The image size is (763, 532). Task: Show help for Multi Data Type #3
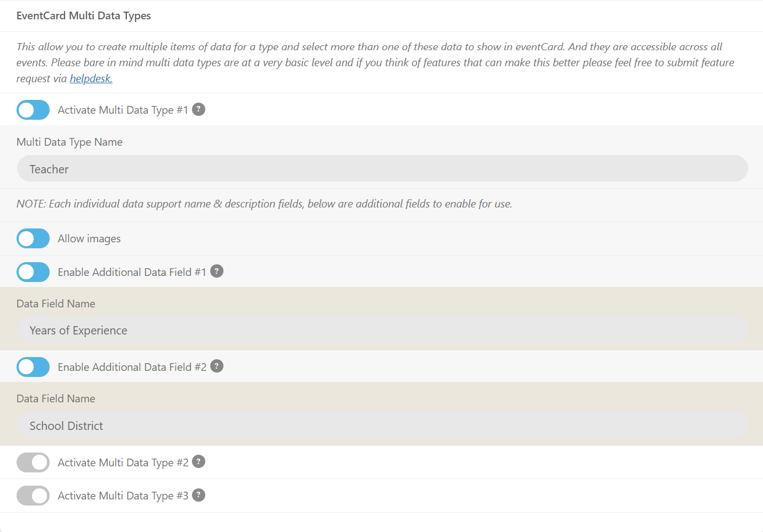[x=199, y=495]
